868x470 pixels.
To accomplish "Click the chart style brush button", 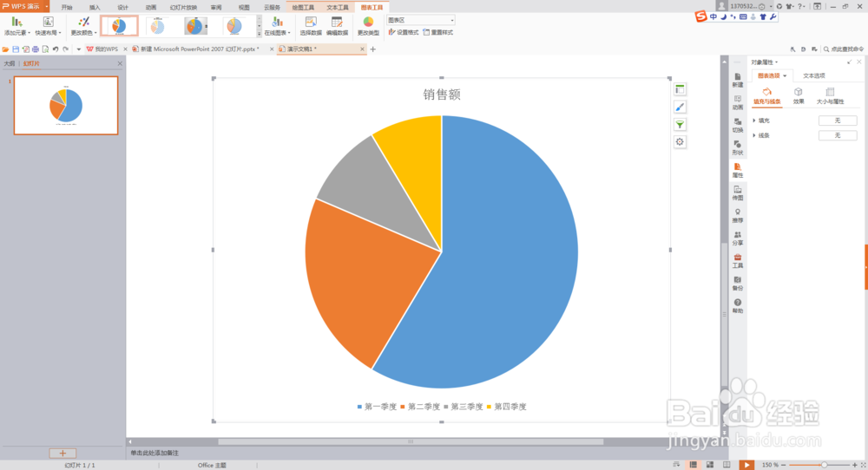I will click(x=680, y=107).
